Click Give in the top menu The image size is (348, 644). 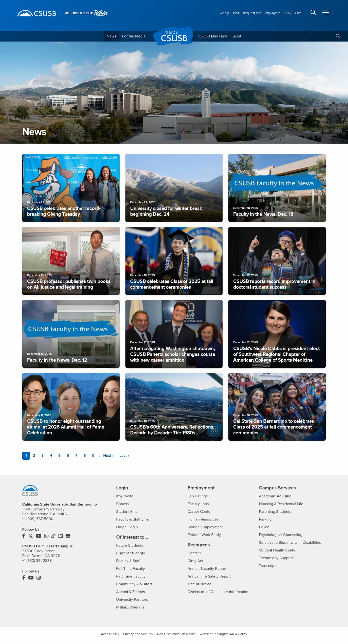point(298,13)
